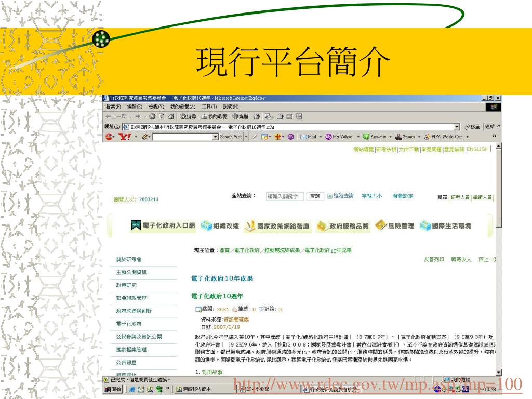
Task: Click the 開始 Start button on taskbar
Action: coord(113,389)
